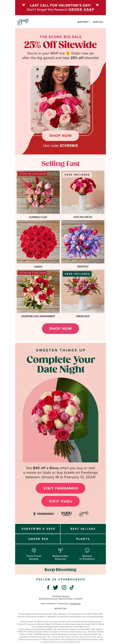Viewport: 121px width, 644px height.
Task: Click the Rooted in Kindness smiley icon
Action: tap(87, 550)
